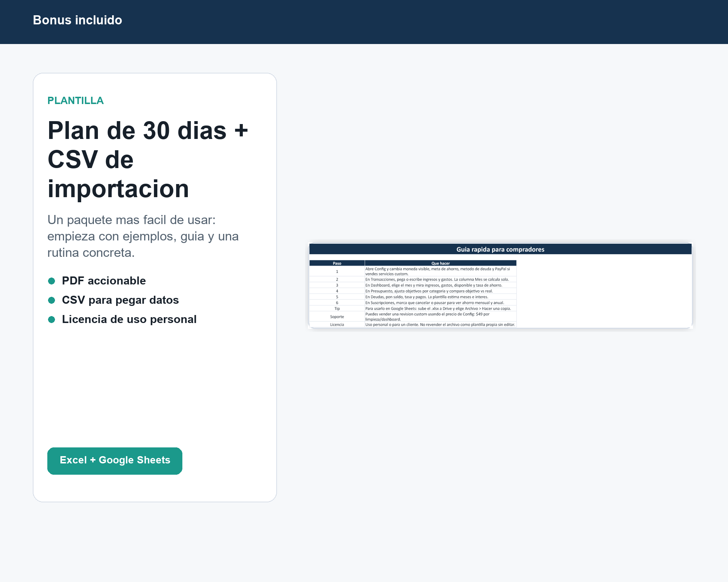
Task: Click the 'Uso personal o para un cliente' text
Action: (x=440, y=324)
